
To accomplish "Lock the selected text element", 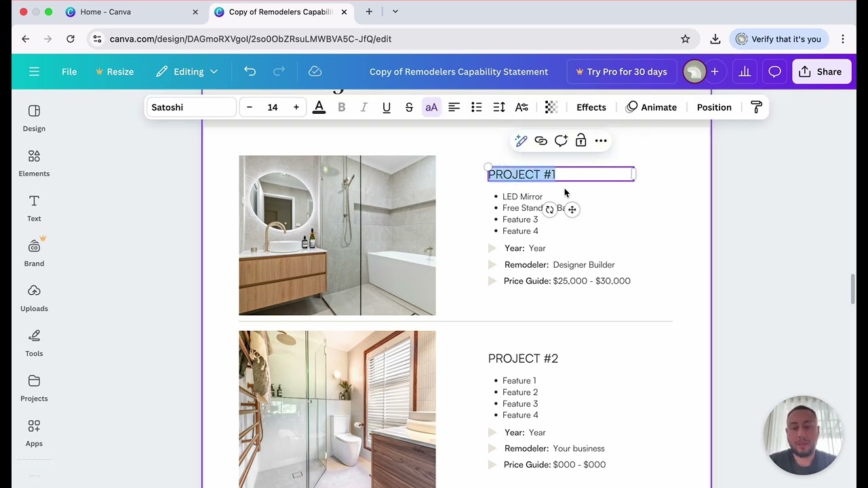I will [x=580, y=140].
